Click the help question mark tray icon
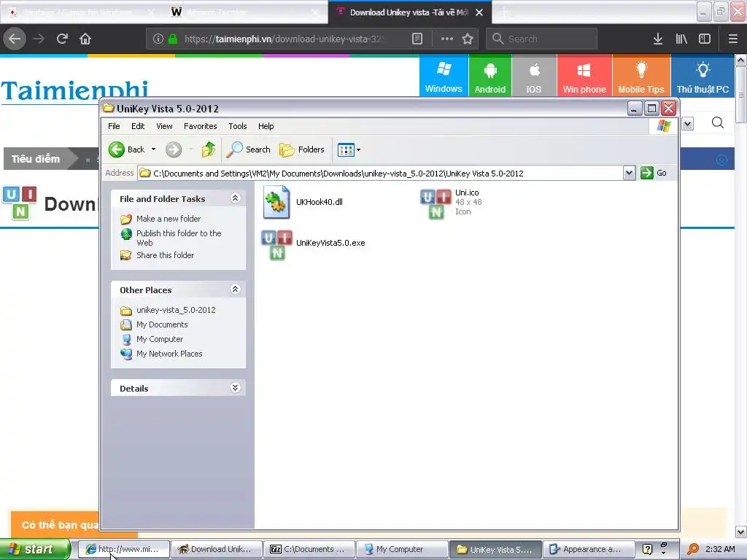747x560 pixels. (647, 549)
